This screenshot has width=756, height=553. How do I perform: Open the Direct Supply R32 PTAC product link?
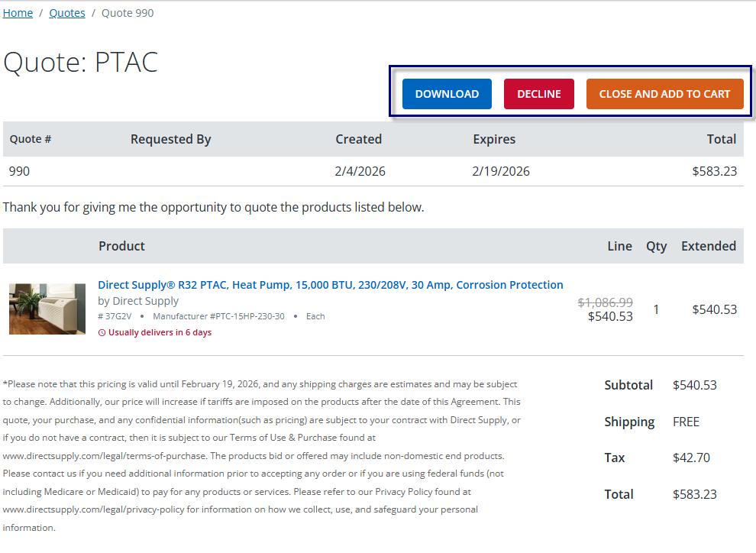point(330,285)
